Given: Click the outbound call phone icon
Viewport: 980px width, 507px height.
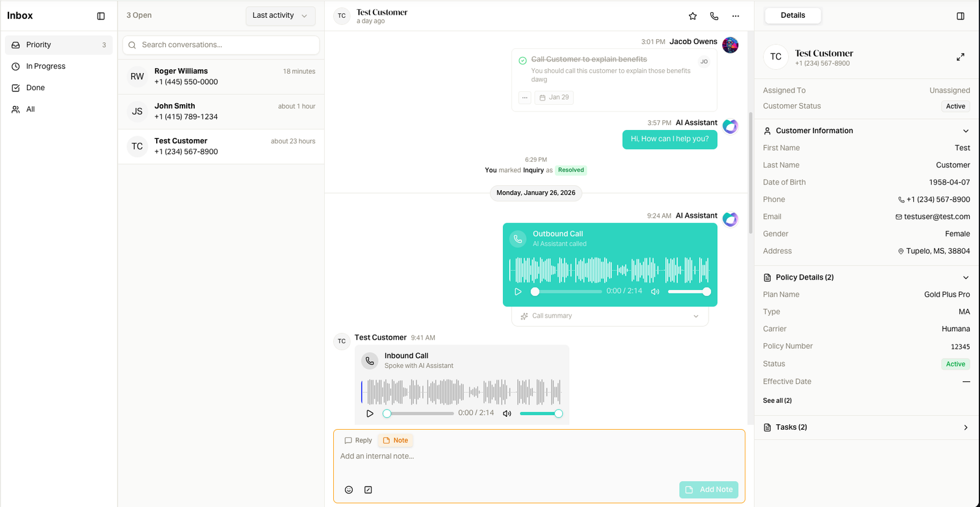Looking at the screenshot, I should point(518,239).
